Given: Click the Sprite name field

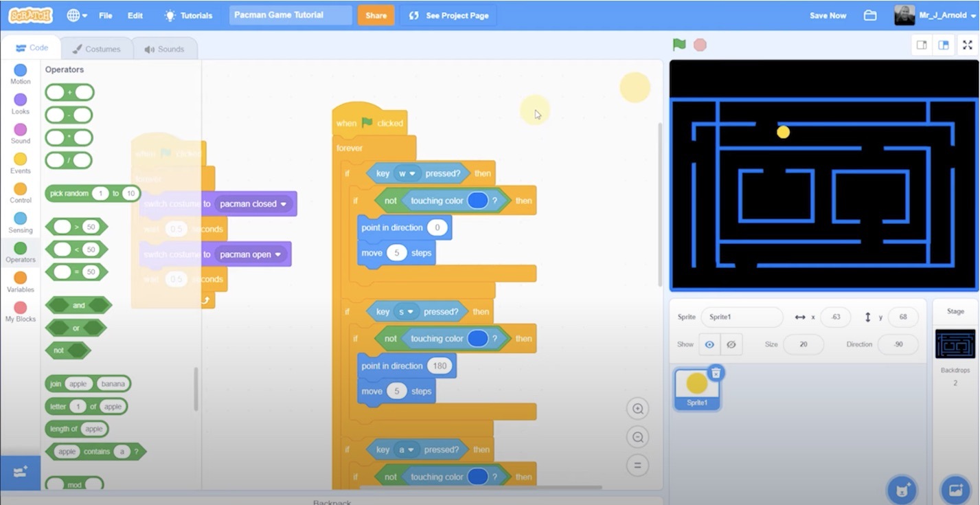Looking at the screenshot, I should tap(742, 317).
